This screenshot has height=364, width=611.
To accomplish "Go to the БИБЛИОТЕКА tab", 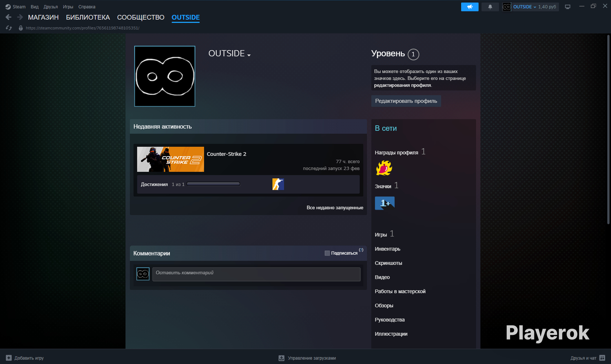I will click(88, 17).
